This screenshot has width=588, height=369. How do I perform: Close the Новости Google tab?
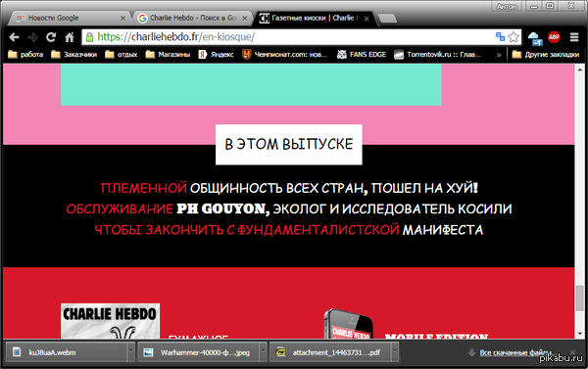[x=122, y=18]
